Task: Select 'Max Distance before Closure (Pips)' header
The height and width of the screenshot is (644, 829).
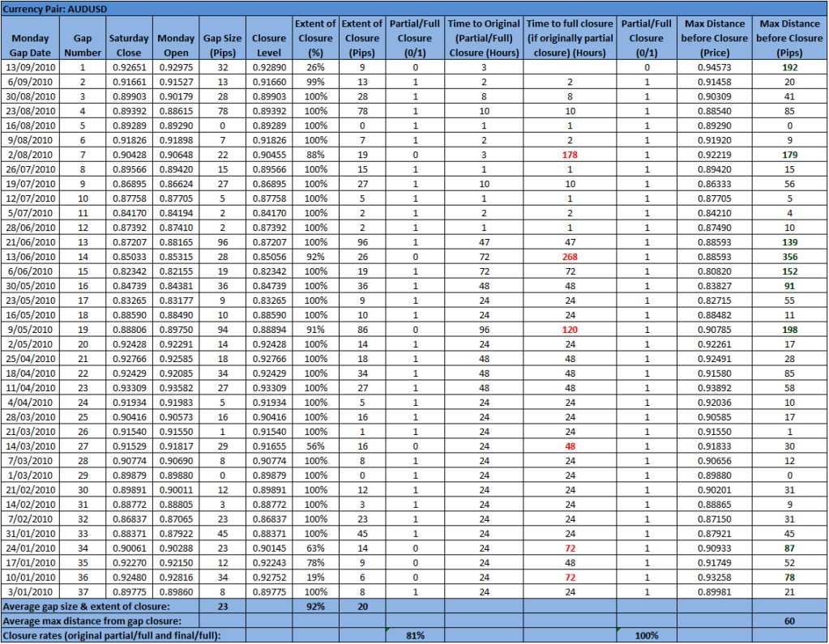Action: [x=789, y=38]
